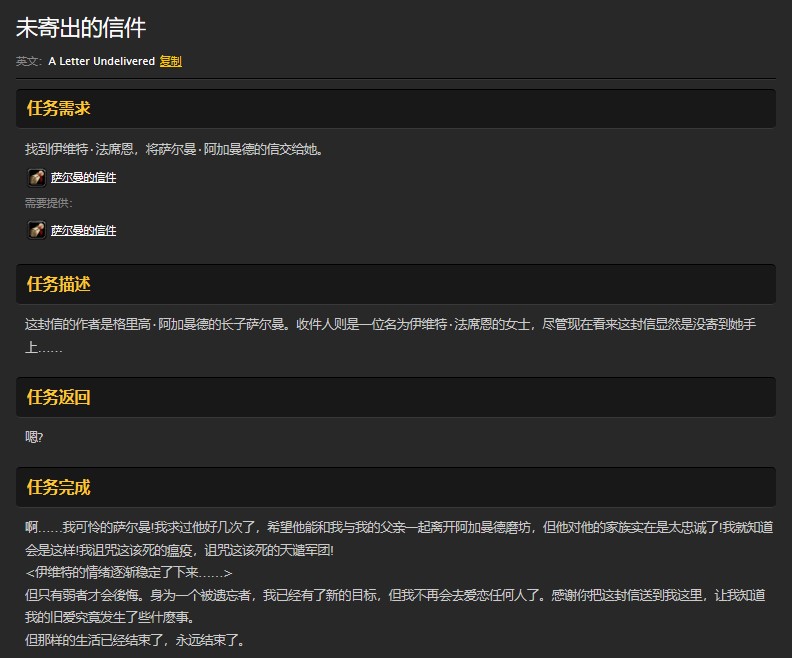Screen dimensions: 792x658
Task: Click the letter icon below 需要提供 label
Action: click(x=36, y=230)
